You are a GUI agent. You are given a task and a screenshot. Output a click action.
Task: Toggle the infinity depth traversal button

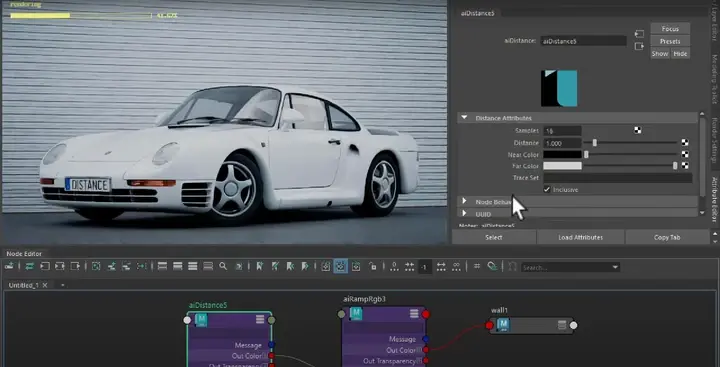(456, 266)
